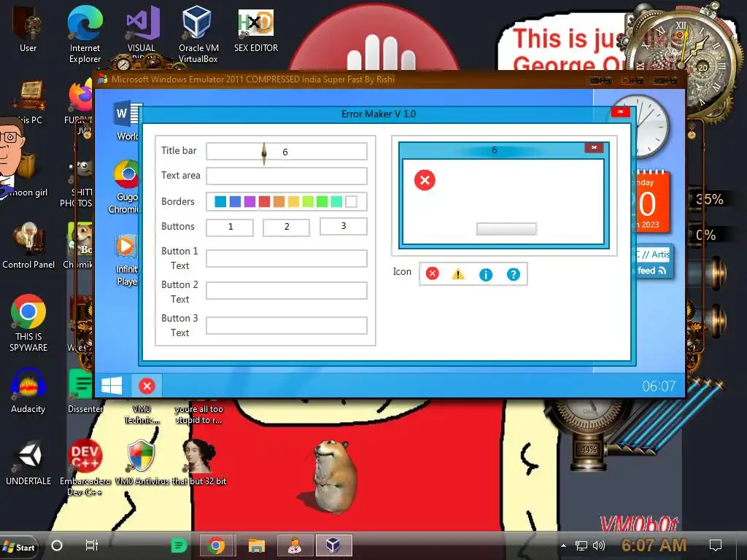Close the Error Maker V 1.0 window
747x560 pixels.
coord(620,112)
